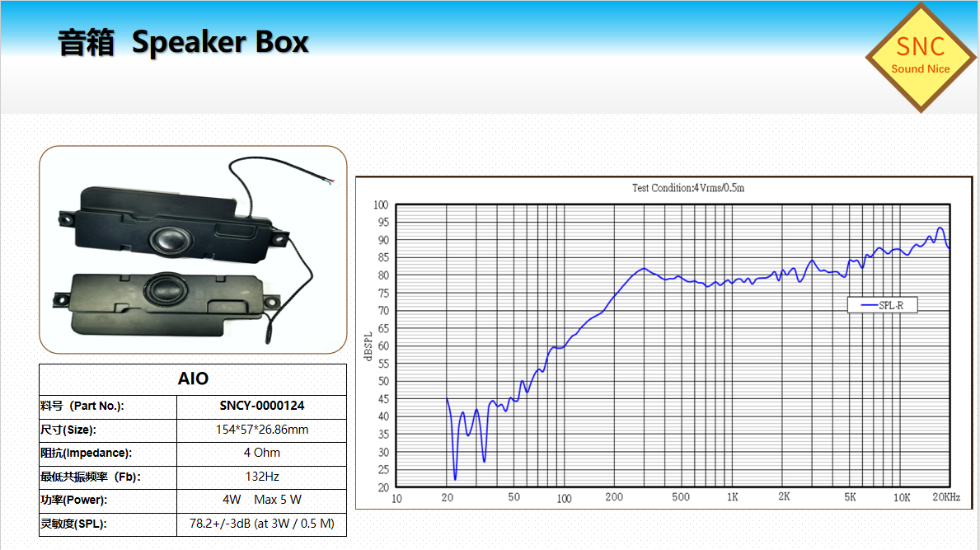The width and height of the screenshot is (980, 550).
Task: Select the SNCY-0000124 part number value
Action: tap(261, 407)
